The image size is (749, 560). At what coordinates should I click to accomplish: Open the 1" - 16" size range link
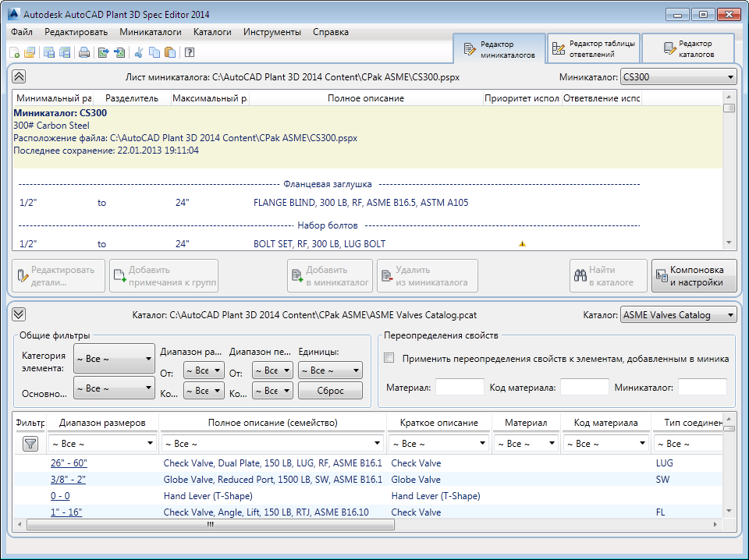(x=66, y=512)
